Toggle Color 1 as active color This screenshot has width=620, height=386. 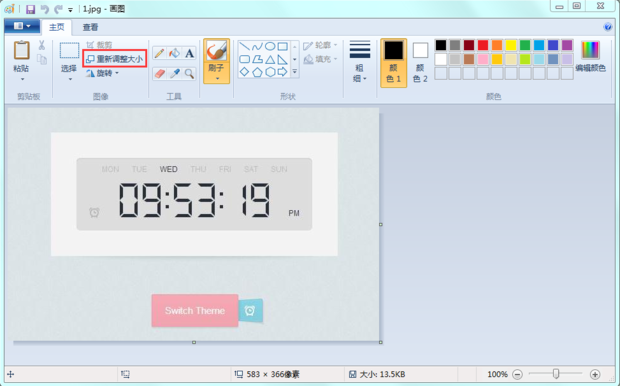coord(393,62)
